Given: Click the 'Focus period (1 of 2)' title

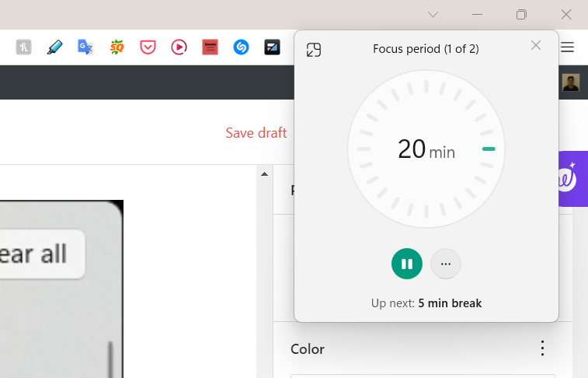Looking at the screenshot, I should coord(426,49).
